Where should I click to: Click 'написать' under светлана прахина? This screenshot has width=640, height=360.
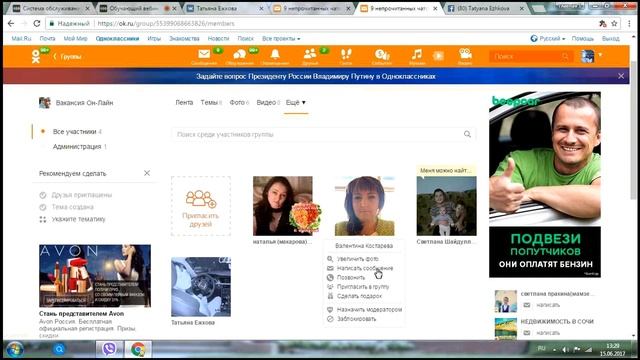[548, 305]
